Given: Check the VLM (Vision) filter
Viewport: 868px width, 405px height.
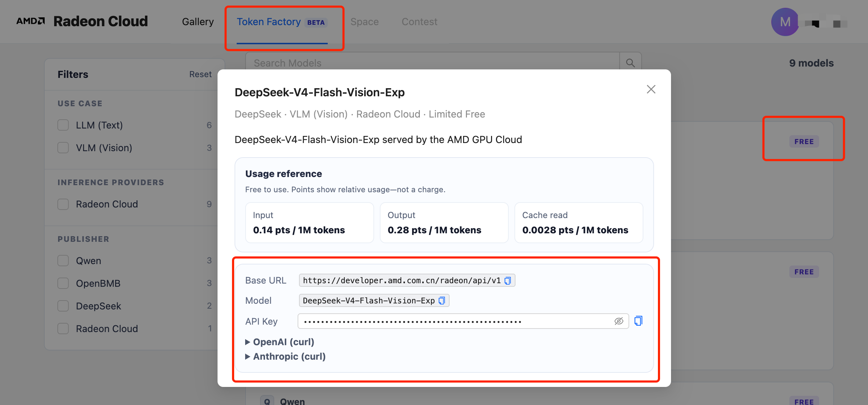Looking at the screenshot, I should (x=63, y=148).
